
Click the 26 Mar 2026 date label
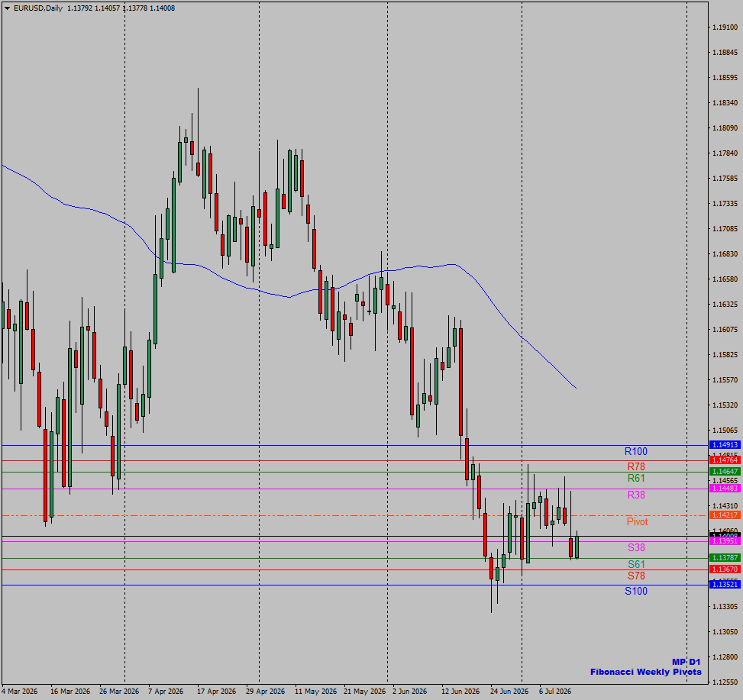click(119, 692)
